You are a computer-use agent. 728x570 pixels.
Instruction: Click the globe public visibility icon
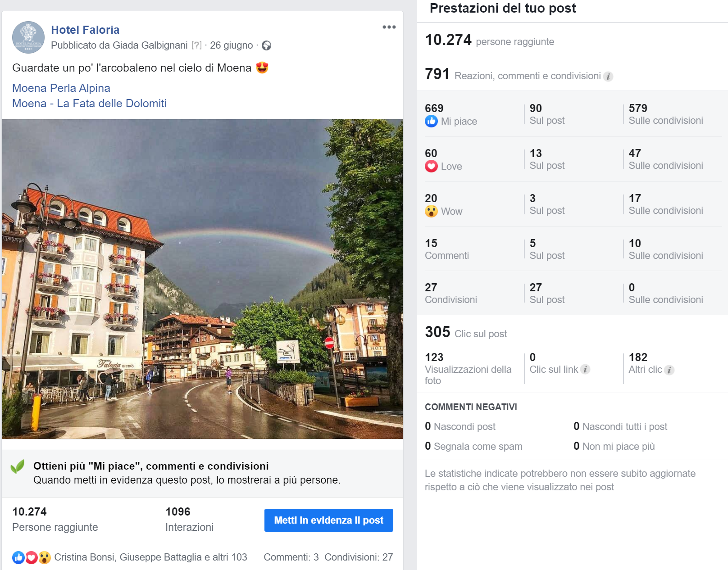267,45
